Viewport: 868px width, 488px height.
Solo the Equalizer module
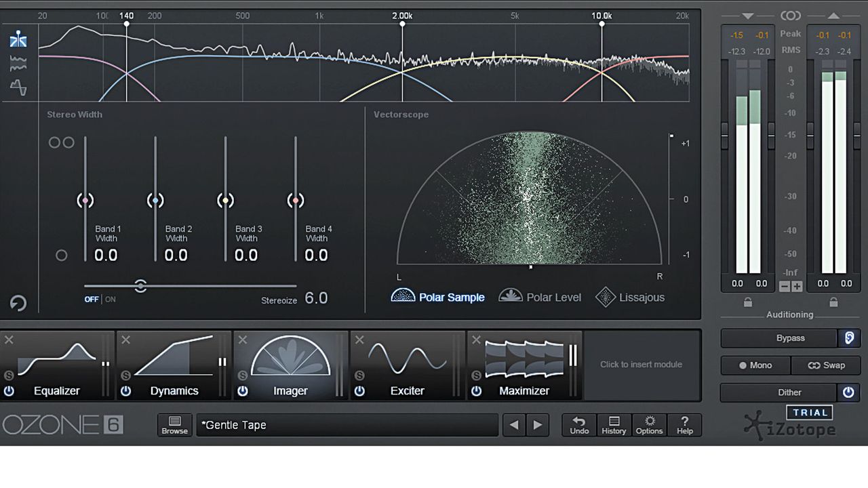coord(9,375)
